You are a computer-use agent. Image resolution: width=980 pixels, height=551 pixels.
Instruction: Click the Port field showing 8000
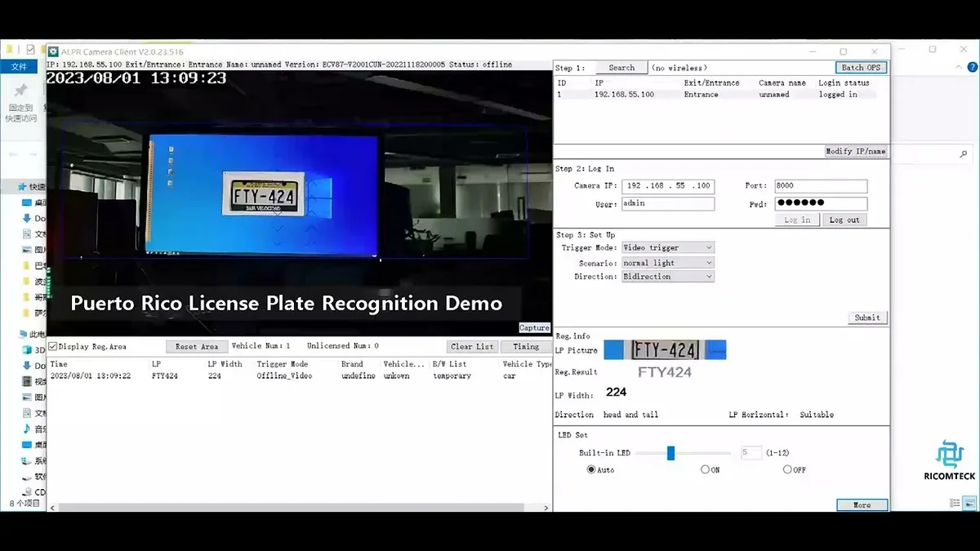coord(821,186)
